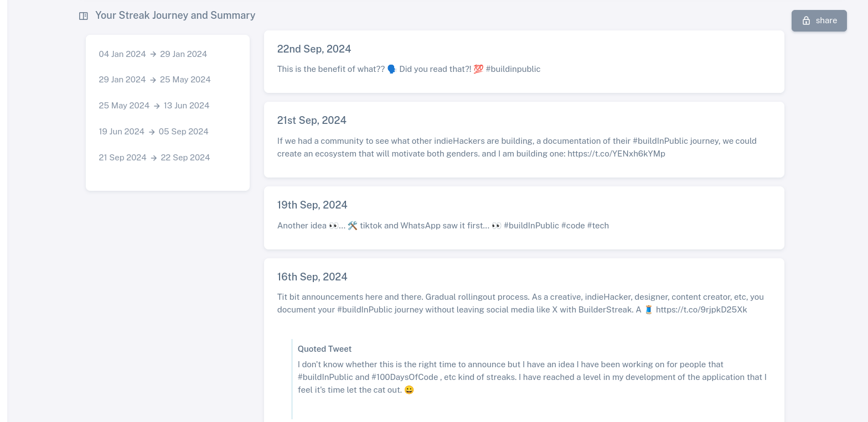Select the 19 Jun 2024 to 05 Sep 2024 streak
Screen dimensions: 868x422
click(153, 132)
